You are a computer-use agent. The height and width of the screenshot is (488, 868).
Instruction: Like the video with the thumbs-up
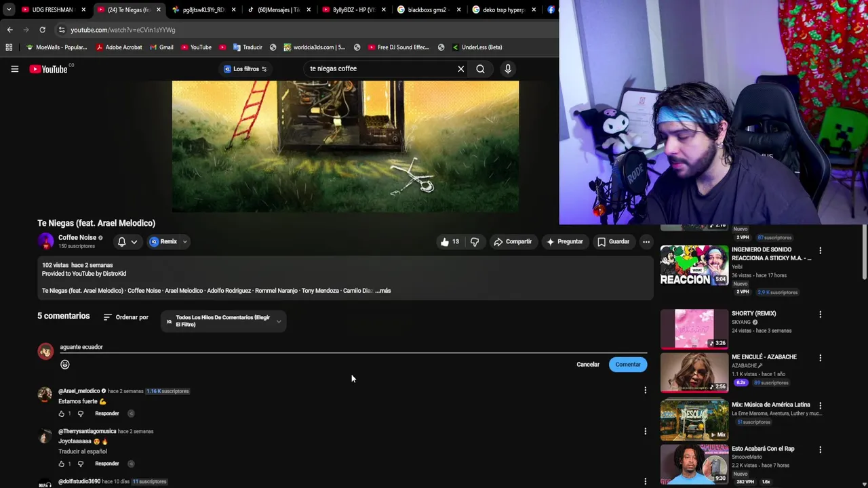click(450, 241)
